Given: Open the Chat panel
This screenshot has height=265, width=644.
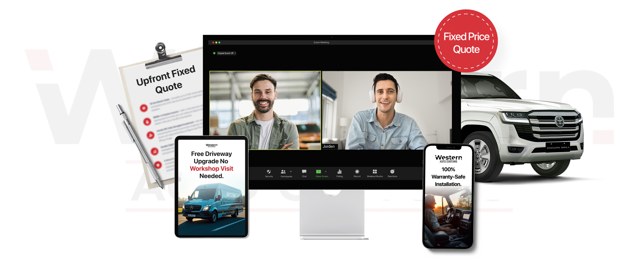Looking at the screenshot, I should point(304,172).
